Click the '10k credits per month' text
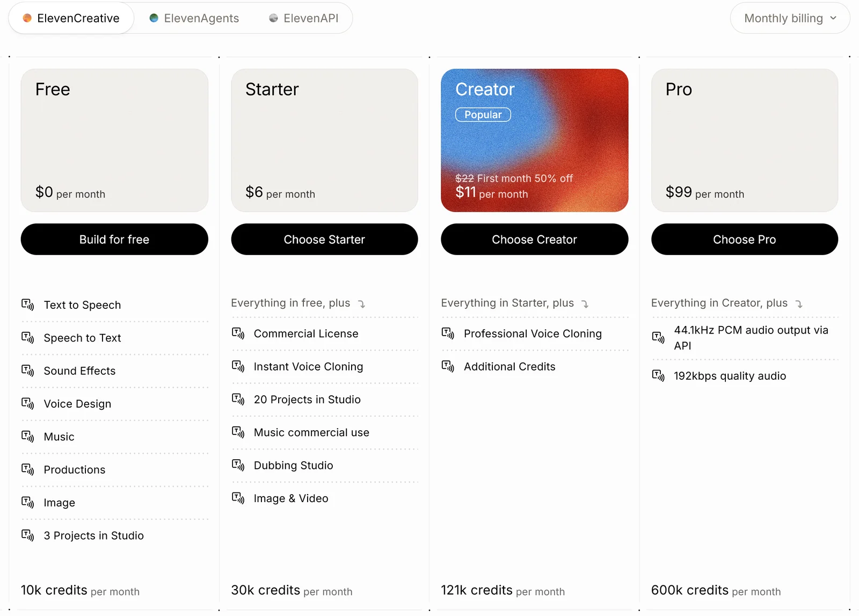This screenshot has width=859, height=616. tap(80, 591)
